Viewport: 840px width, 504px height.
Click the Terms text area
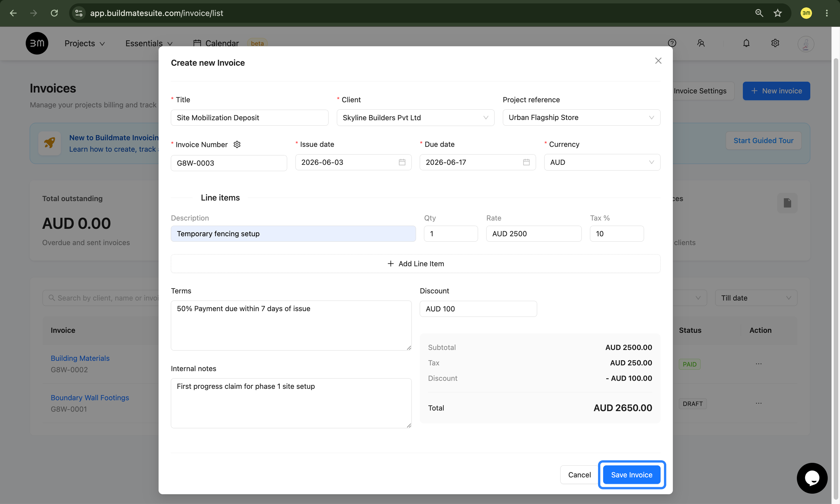(x=291, y=325)
